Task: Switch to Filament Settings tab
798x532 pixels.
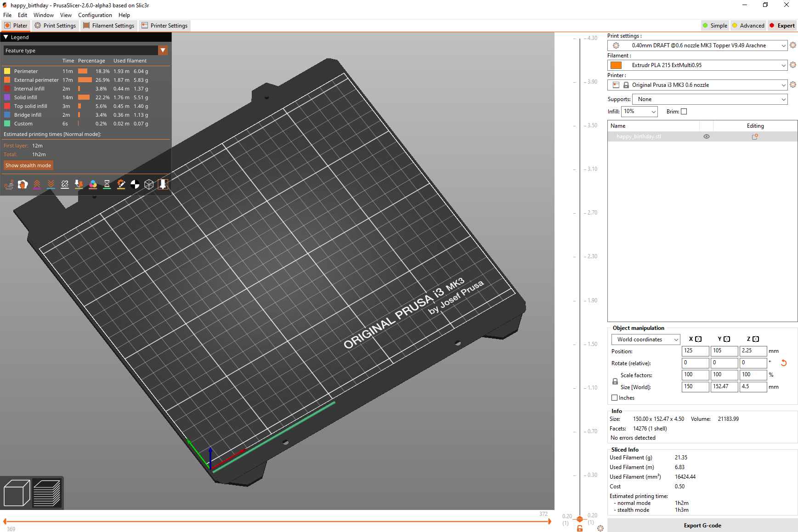Action: (x=109, y=26)
